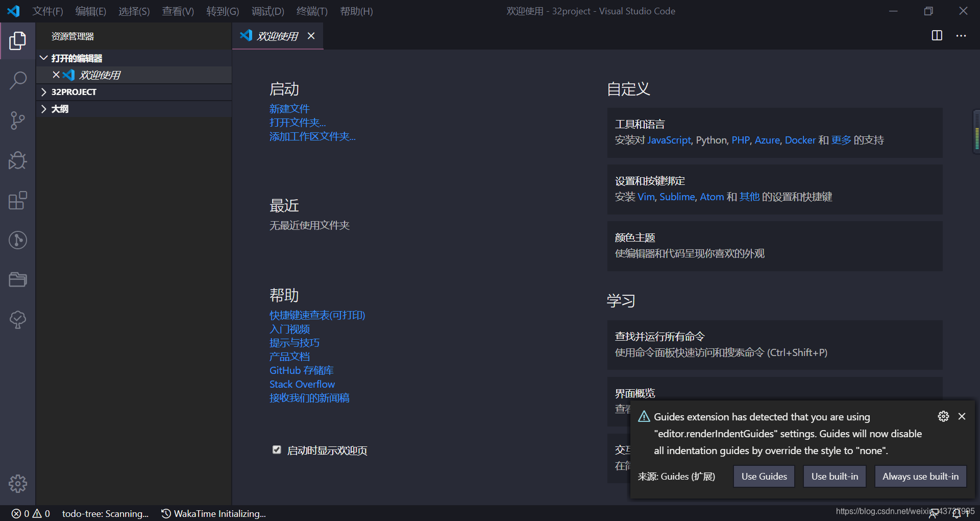Open the 文件(F) menu

coord(47,11)
